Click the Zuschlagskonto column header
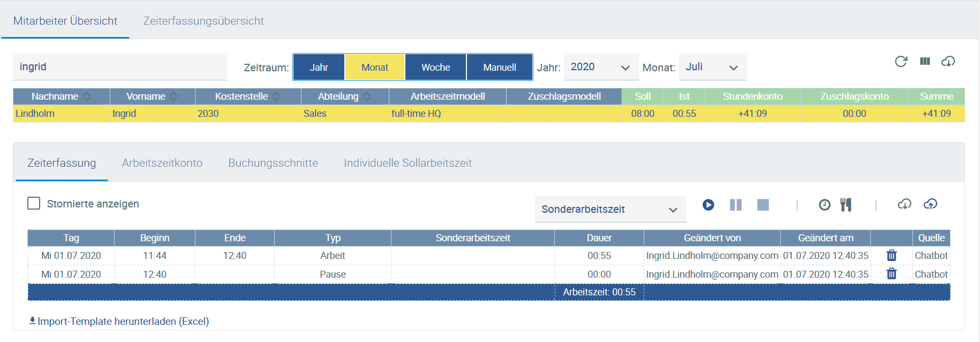Viewport: 980px width, 342px height. [x=854, y=96]
